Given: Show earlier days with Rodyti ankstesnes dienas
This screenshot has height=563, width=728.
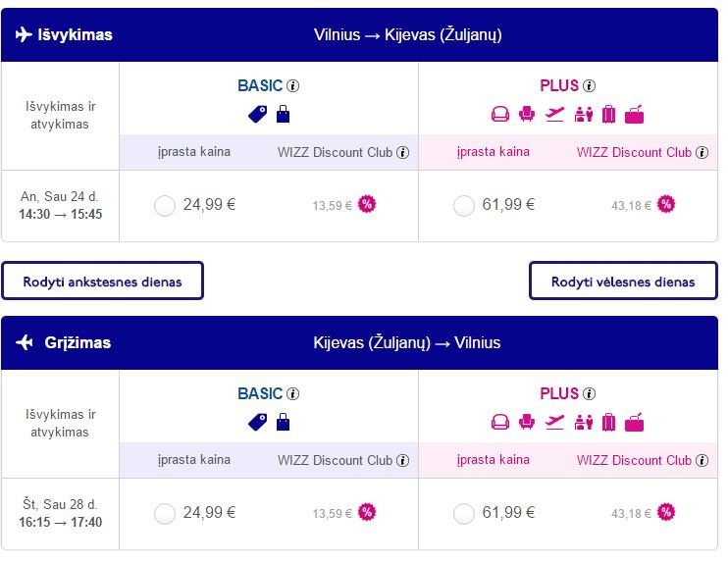Looking at the screenshot, I should (102, 281).
